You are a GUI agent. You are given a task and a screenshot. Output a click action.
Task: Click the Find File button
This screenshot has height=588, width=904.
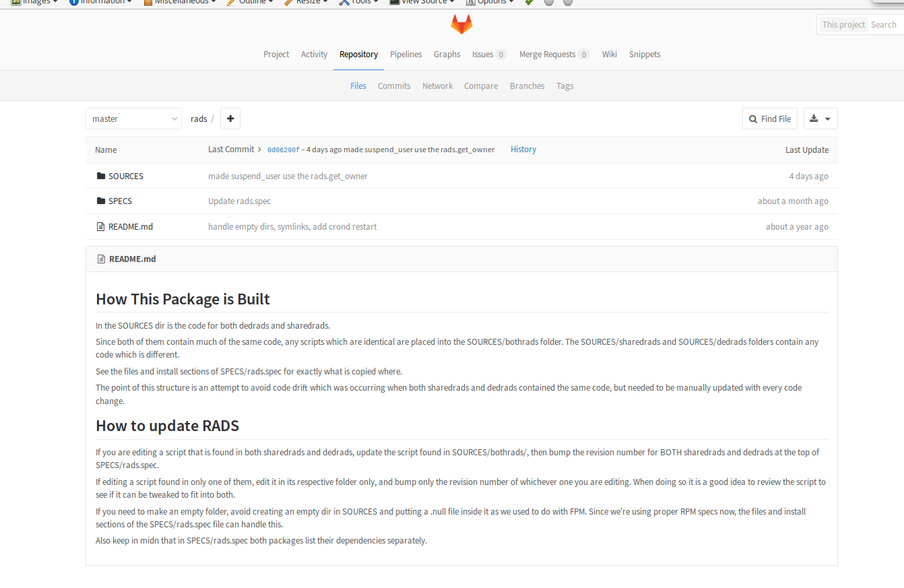(769, 119)
